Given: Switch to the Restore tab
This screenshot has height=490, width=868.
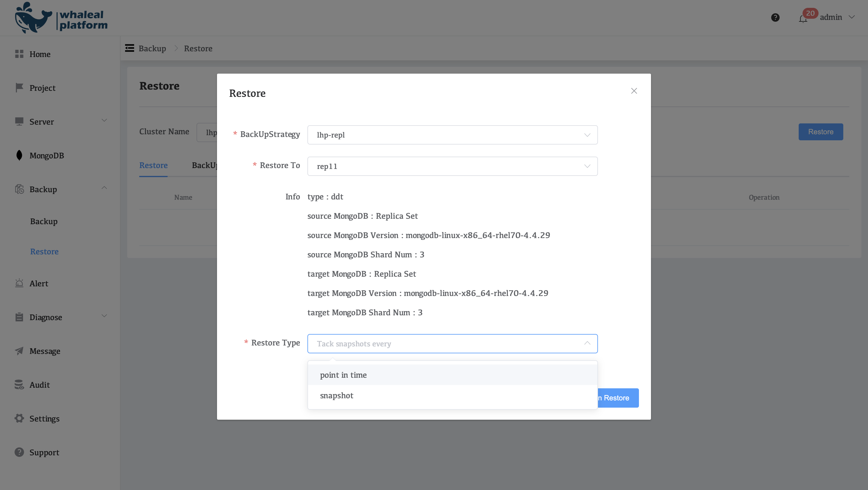Looking at the screenshot, I should click(x=153, y=165).
